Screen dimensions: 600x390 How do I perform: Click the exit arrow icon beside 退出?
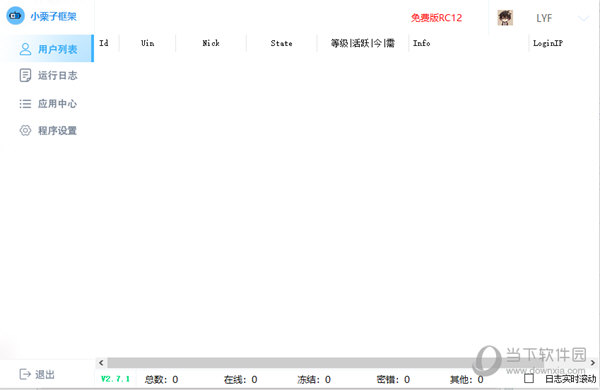25,374
